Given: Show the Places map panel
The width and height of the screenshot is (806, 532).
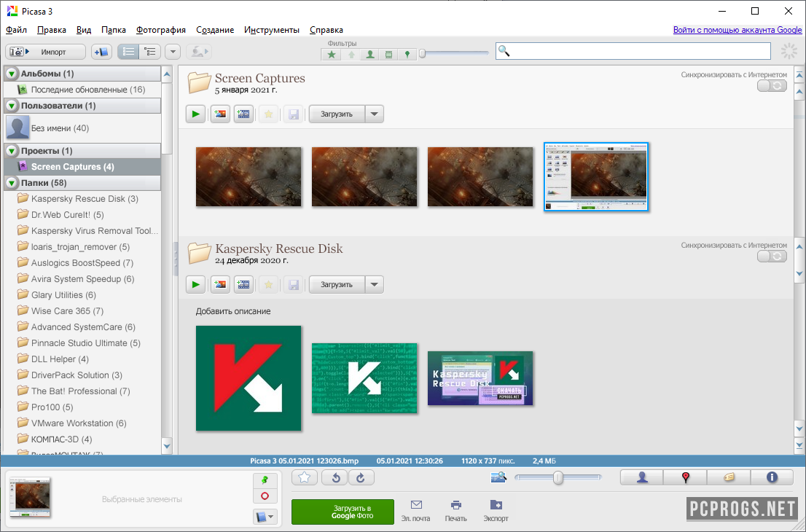Looking at the screenshot, I should point(685,477).
